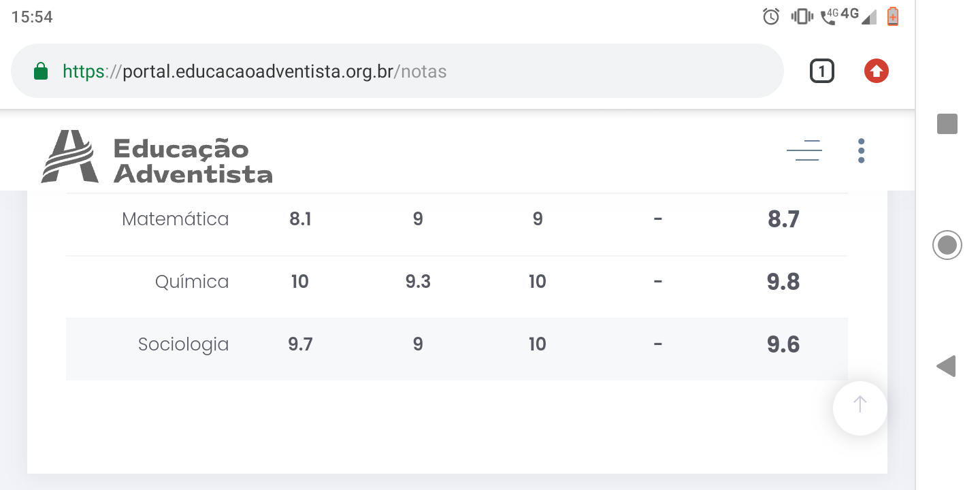
Task: Tap the scroll-to-top arrow button
Action: pyautogui.click(x=860, y=408)
